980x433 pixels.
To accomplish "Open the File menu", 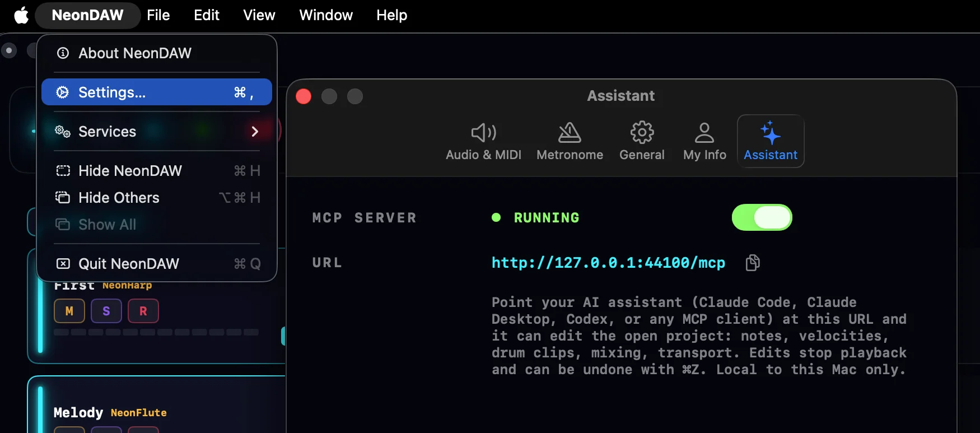I will 158,15.
